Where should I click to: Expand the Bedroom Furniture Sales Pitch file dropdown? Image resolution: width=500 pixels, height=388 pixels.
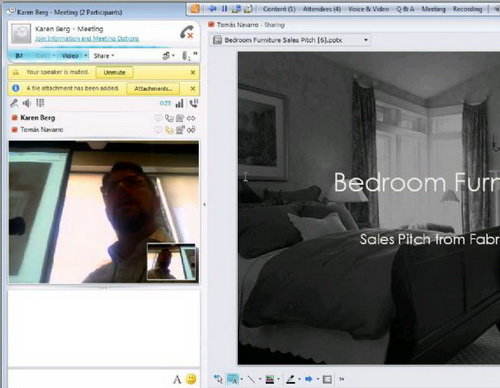pyautogui.click(x=366, y=40)
